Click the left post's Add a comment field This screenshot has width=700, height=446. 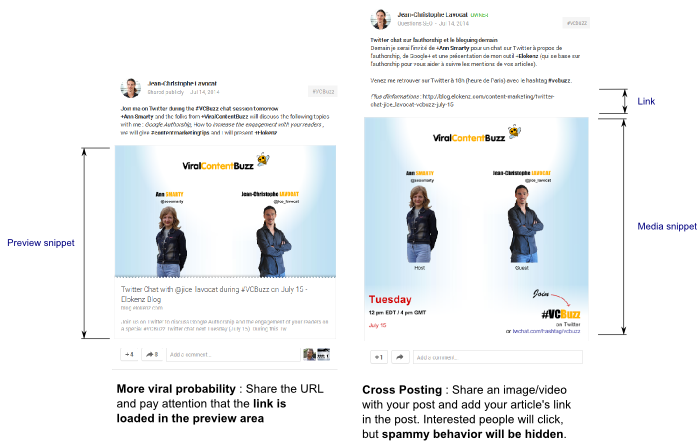pos(233,354)
